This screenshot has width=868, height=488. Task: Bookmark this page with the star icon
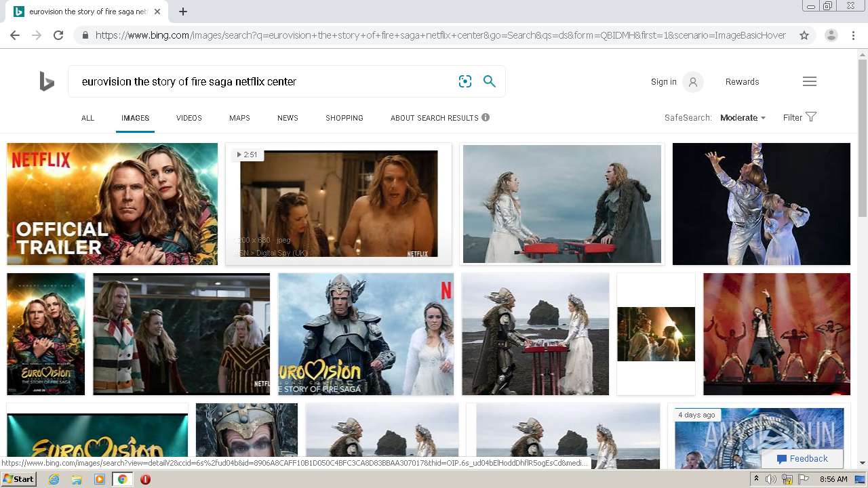804,35
